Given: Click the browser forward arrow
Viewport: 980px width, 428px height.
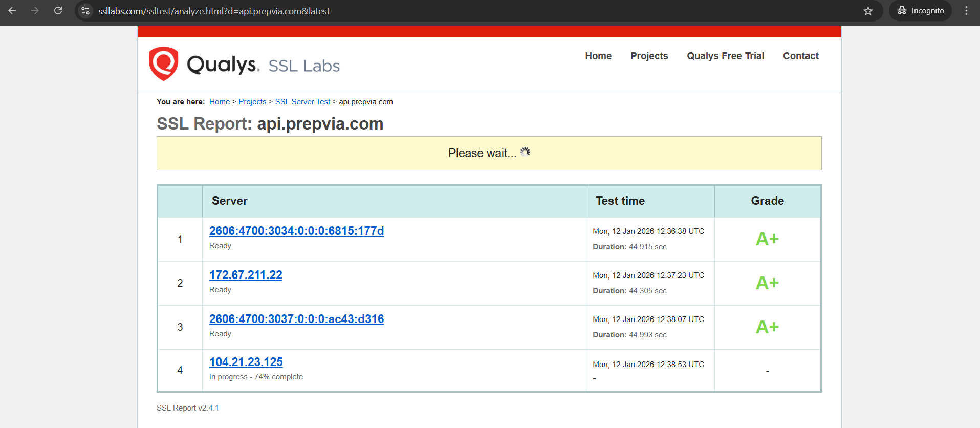Looking at the screenshot, I should pyautogui.click(x=35, y=11).
